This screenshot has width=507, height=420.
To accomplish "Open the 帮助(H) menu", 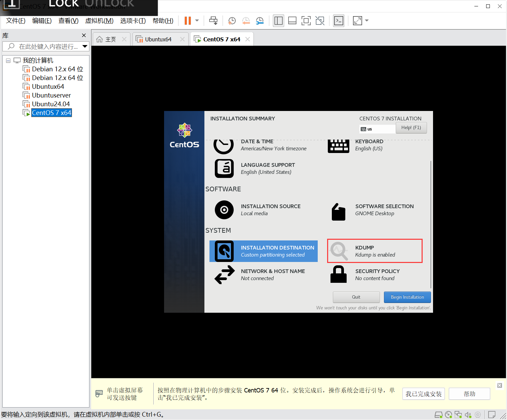I will (163, 21).
